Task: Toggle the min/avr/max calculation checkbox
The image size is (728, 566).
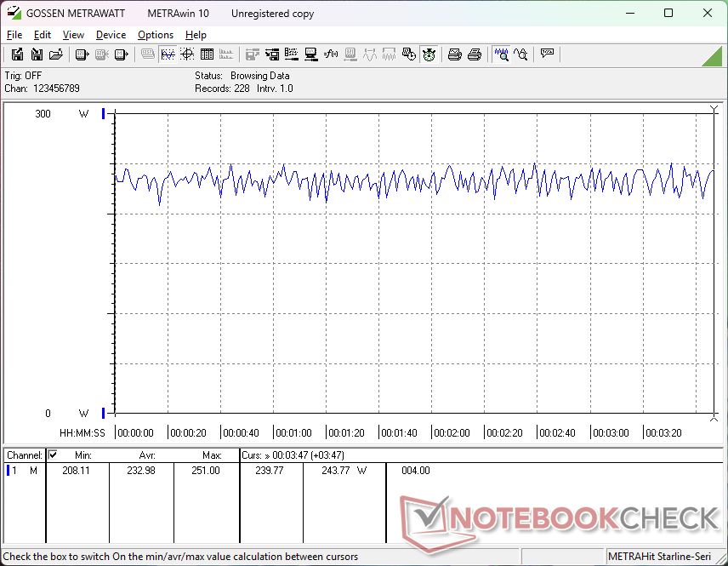Action: 53,455
